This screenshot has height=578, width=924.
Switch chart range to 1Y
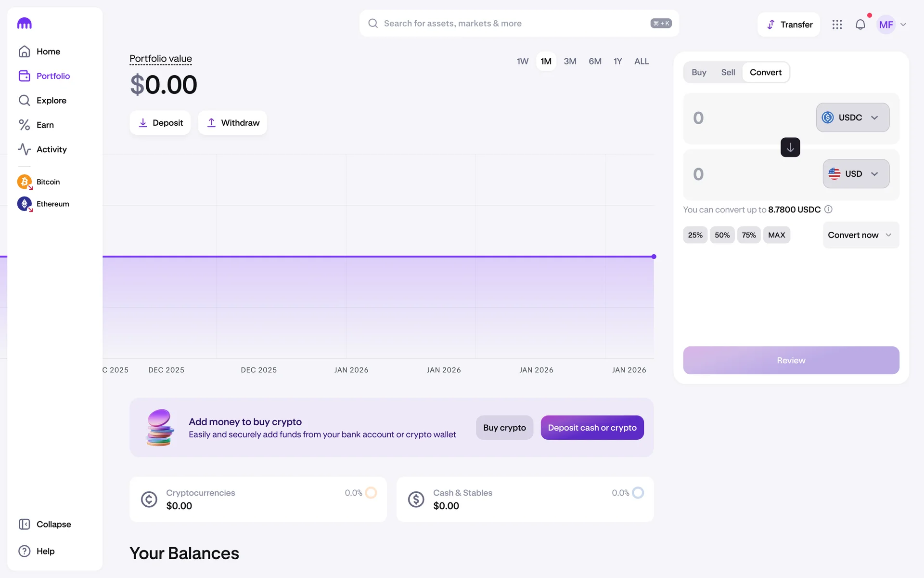617,61
